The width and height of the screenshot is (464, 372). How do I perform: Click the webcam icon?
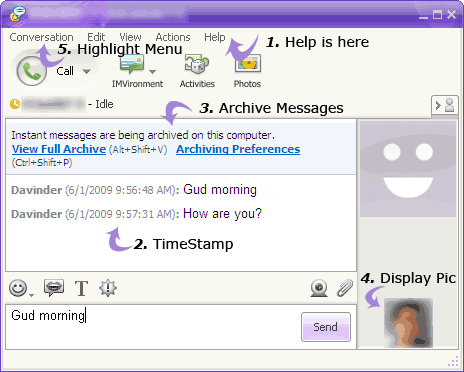pyautogui.click(x=319, y=288)
